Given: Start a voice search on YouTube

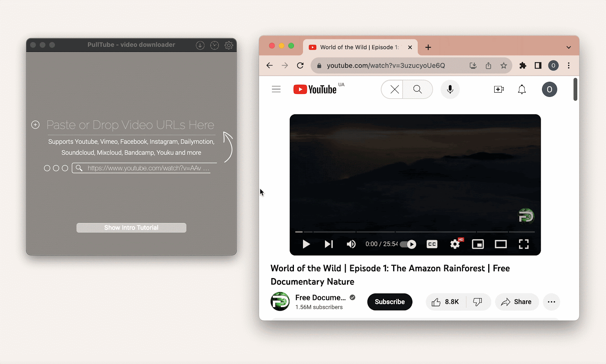Looking at the screenshot, I should point(450,89).
